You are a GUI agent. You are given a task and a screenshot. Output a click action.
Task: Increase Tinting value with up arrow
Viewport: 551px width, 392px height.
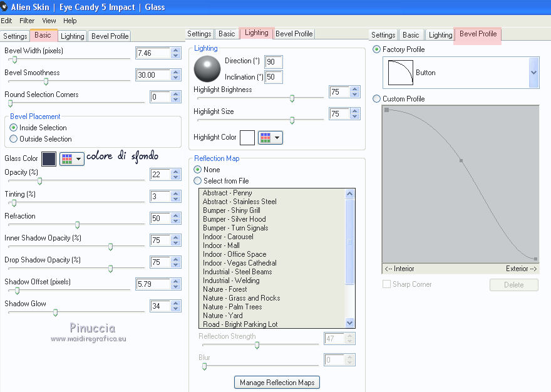tap(176, 193)
